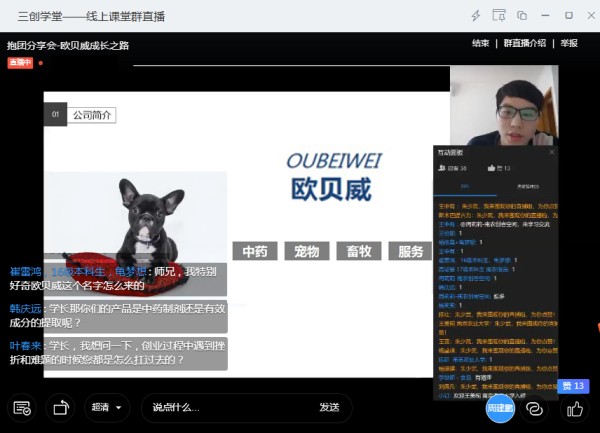Click the 中药 box on the slide
Image resolution: width=600 pixels, height=433 pixels.
255,251
